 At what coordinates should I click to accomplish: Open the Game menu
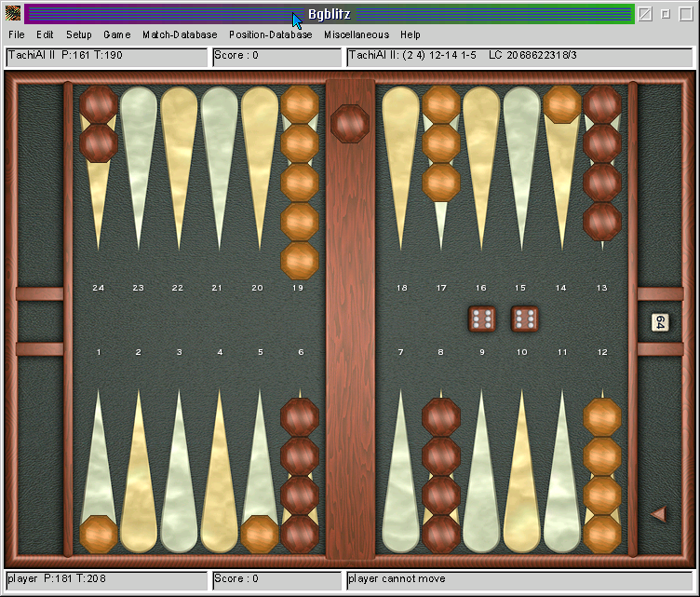pos(117,34)
